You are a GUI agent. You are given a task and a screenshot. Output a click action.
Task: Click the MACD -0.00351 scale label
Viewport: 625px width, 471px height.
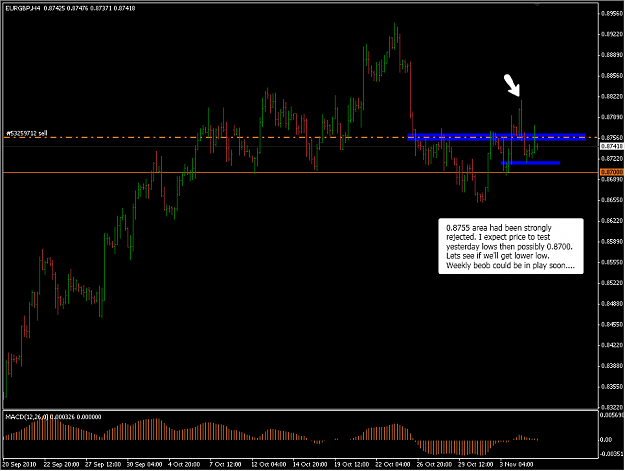(612, 454)
